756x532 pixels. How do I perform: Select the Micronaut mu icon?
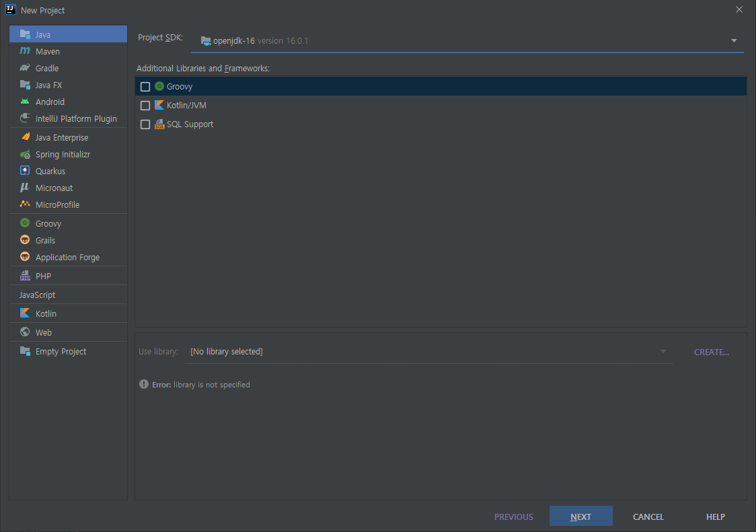coord(25,188)
